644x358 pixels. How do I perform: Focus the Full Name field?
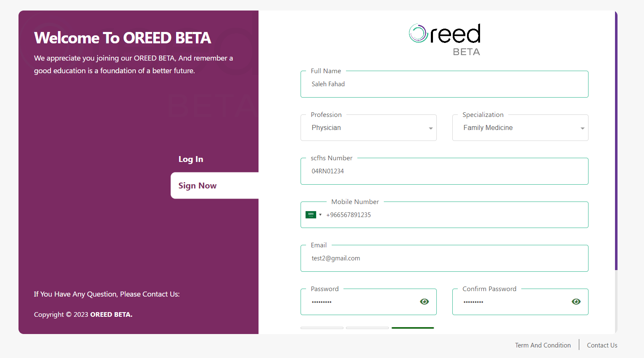click(444, 84)
